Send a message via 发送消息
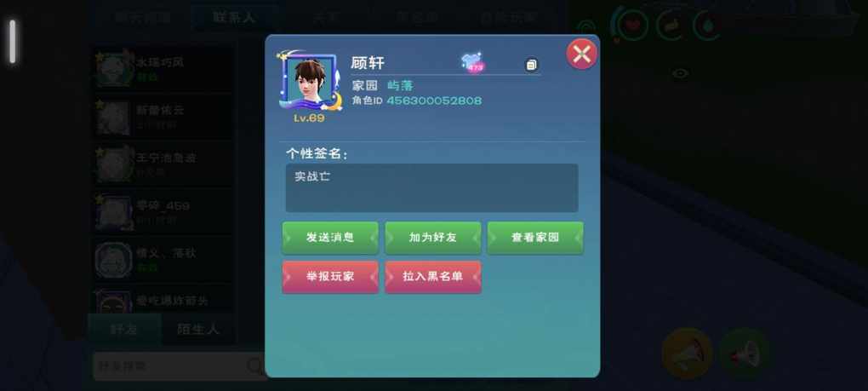 (x=330, y=238)
